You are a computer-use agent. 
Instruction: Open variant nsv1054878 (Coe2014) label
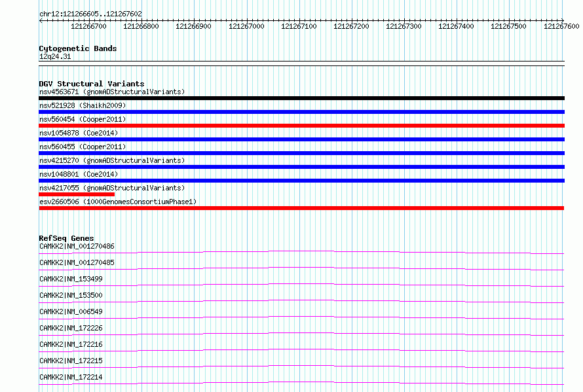pos(79,133)
